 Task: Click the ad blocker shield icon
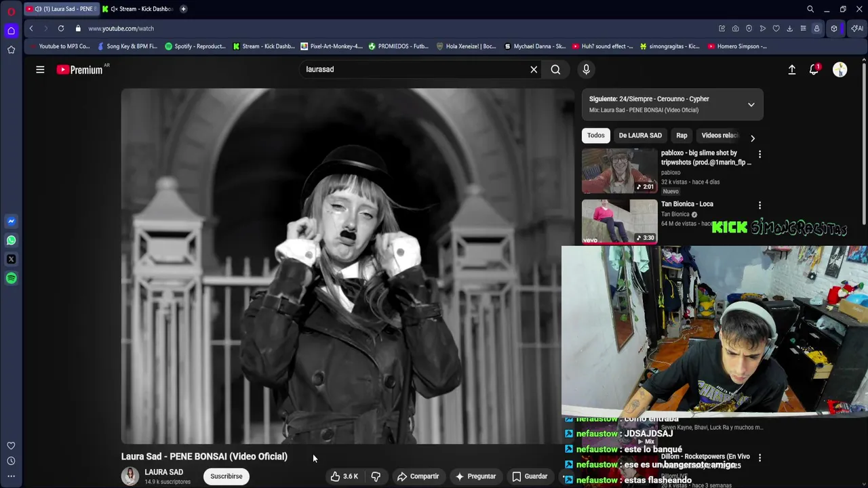[749, 28]
